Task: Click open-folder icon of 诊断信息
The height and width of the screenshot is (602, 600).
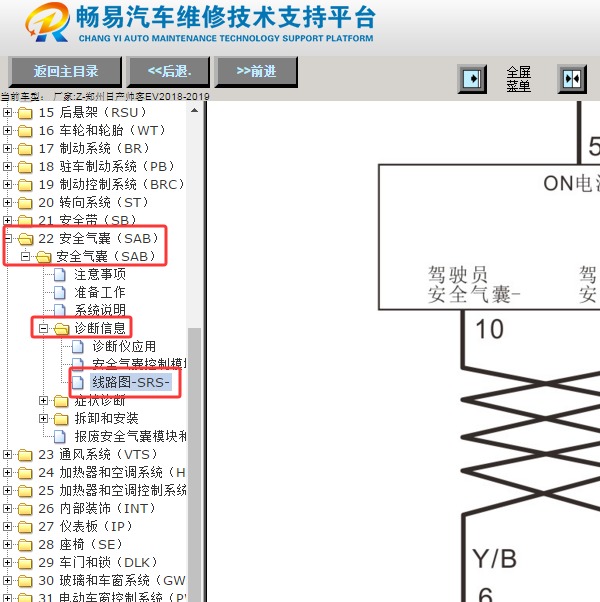Action: [62, 329]
